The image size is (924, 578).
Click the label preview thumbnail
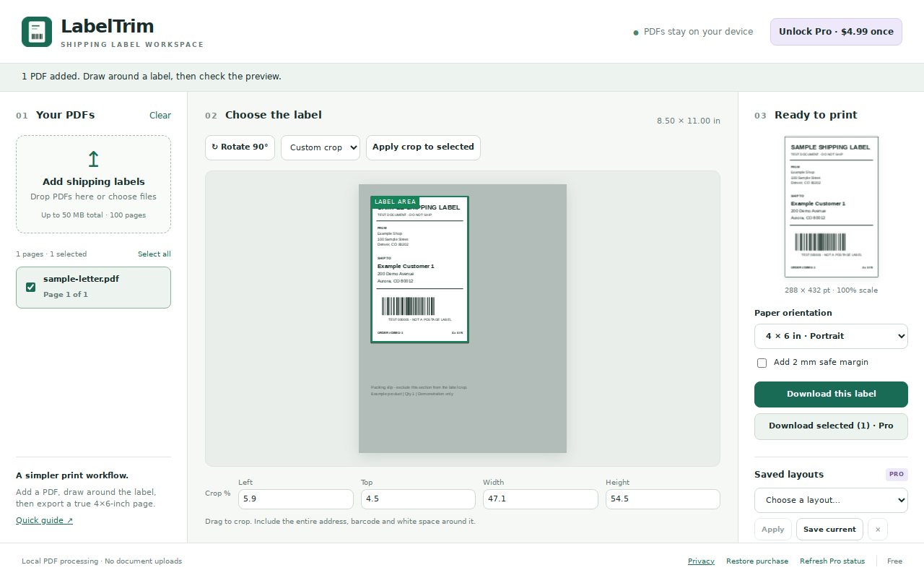tap(832, 207)
